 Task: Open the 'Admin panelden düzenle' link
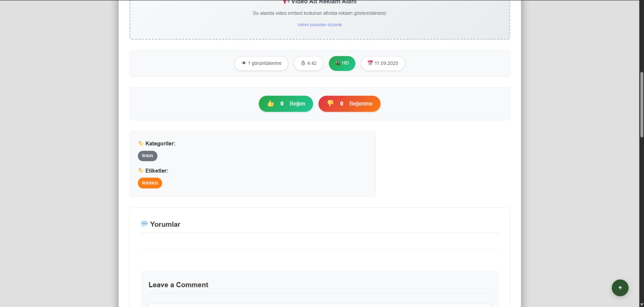[320, 25]
